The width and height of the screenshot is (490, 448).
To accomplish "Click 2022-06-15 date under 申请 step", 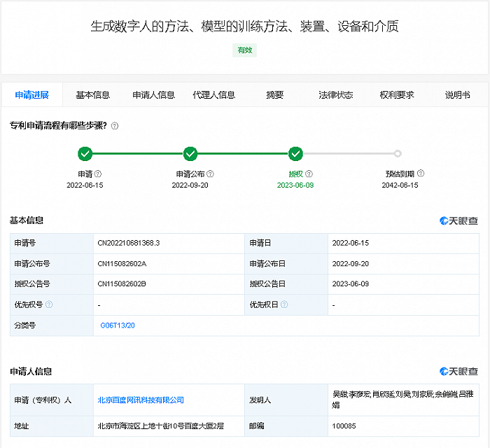I will pyautogui.click(x=85, y=185).
